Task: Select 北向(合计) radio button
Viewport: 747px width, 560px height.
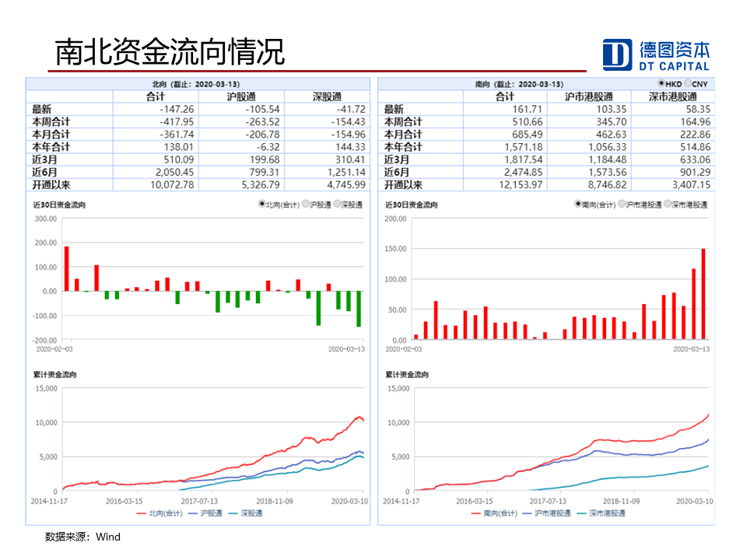Action: (262, 205)
